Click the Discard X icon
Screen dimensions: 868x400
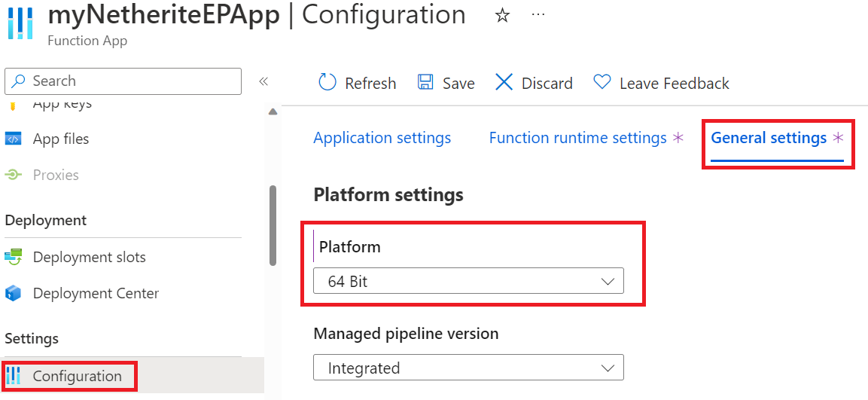coord(504,83)
